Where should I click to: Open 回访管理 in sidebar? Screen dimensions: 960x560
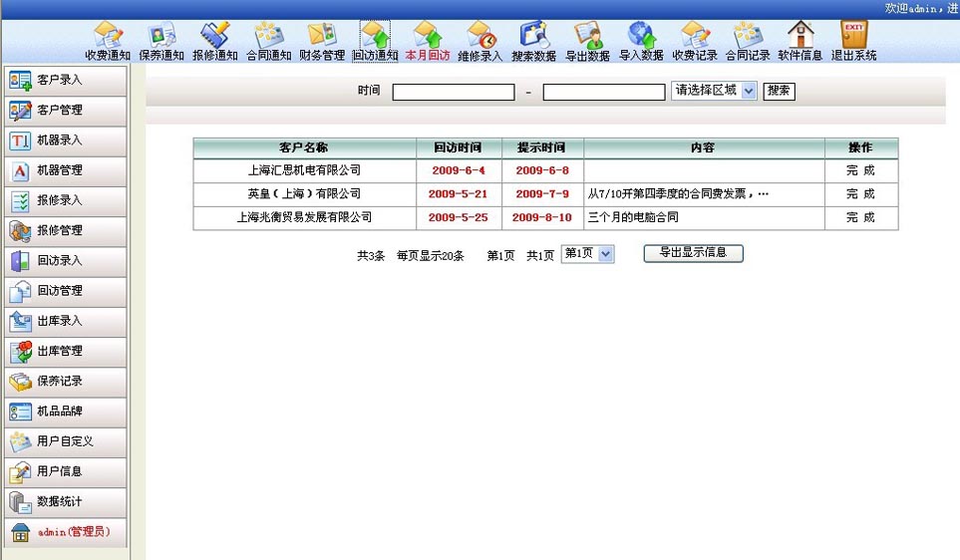[x=66, y=291]
